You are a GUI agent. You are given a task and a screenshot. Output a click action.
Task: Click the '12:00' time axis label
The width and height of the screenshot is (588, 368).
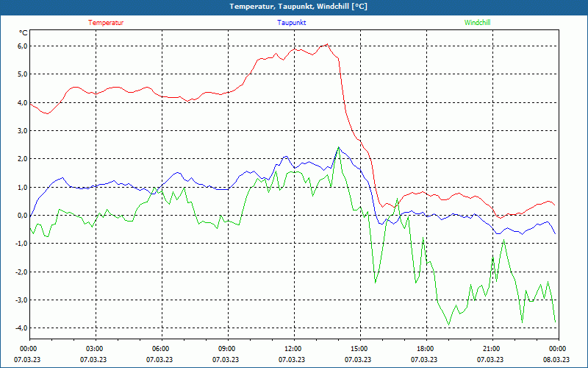293,349
